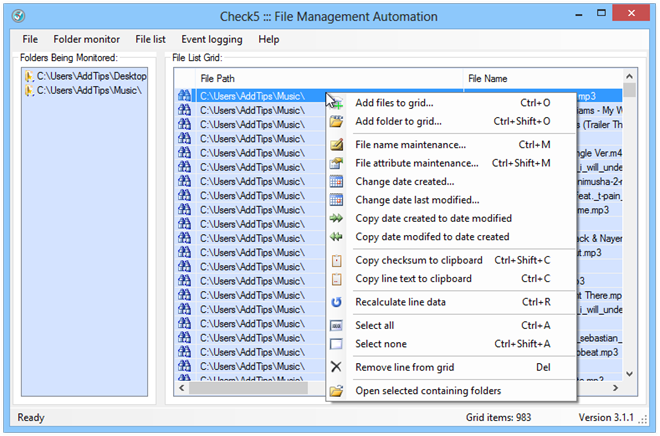Click the grid's vertical scrollbar down arrow

[x=629, y=374]
